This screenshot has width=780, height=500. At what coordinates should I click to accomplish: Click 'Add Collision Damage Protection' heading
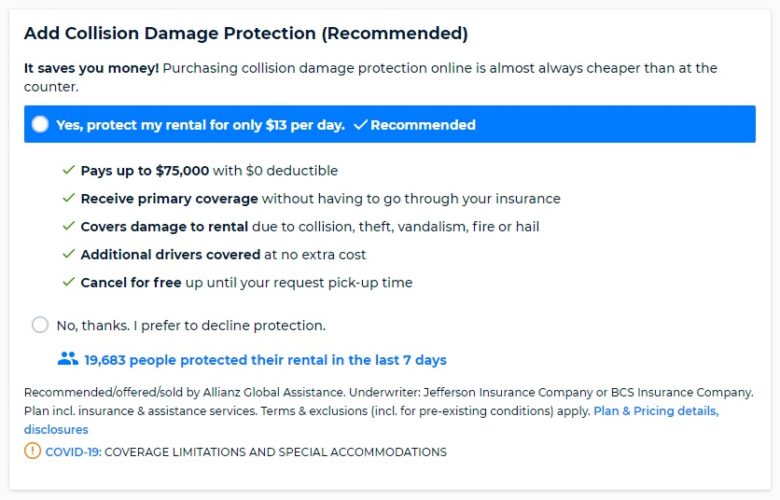(x=246, y=33)
